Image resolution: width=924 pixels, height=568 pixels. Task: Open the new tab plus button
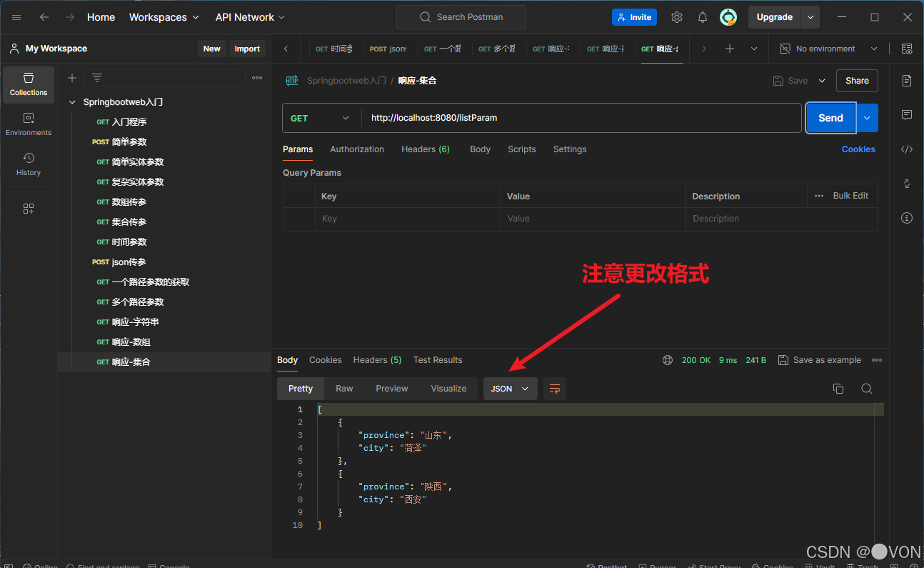(730, 49)
